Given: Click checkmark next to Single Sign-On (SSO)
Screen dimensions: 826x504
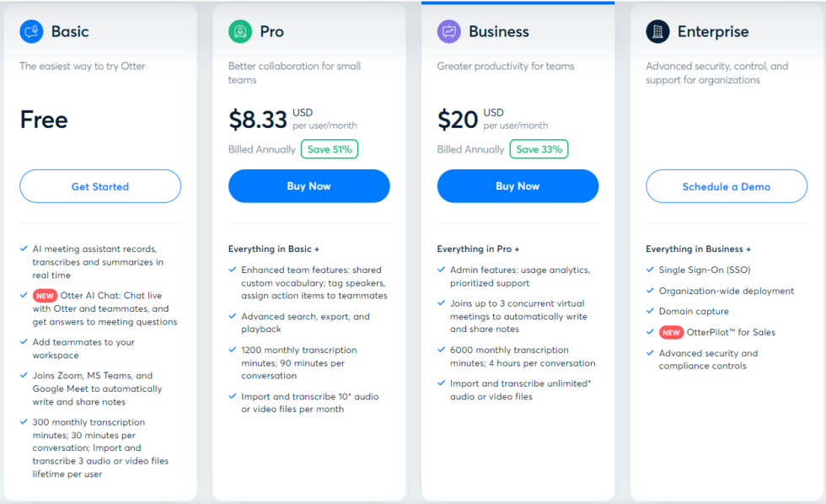Looking at the screenshot, I should point(650,270).
